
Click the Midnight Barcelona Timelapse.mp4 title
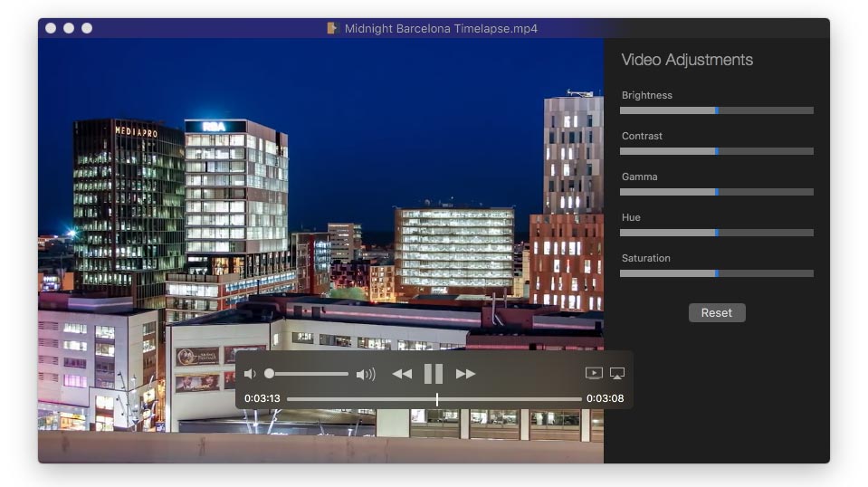441,29
